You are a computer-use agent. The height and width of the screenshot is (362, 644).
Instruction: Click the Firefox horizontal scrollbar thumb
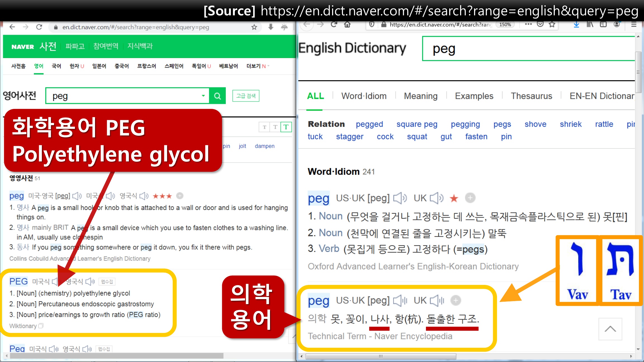point(381,356)
